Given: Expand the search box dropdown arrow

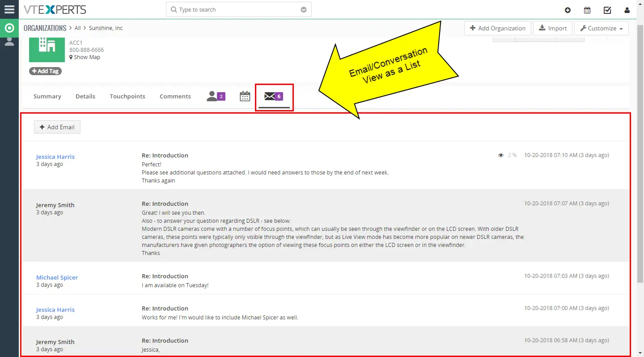Looking at the screenshot, I should (x=304, y=10).
